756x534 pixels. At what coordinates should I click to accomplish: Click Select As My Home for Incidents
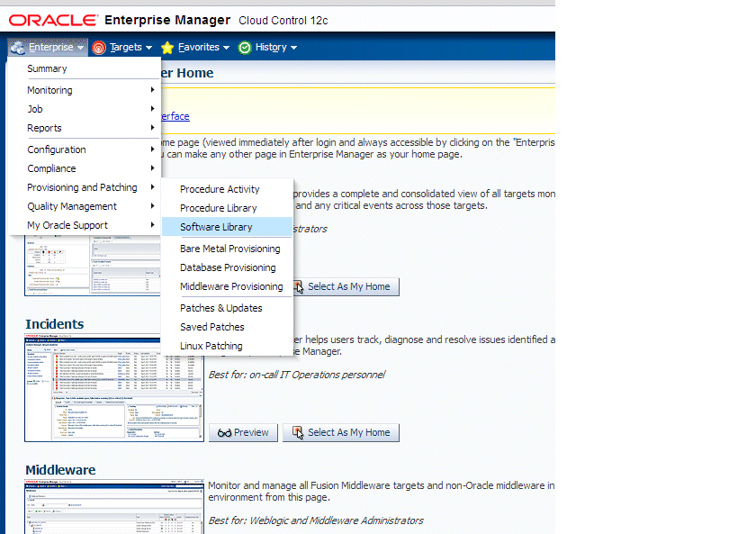tap(341, 433)
